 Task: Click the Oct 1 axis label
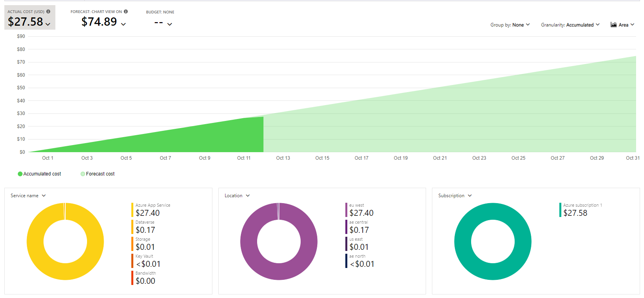coord(47,158)
